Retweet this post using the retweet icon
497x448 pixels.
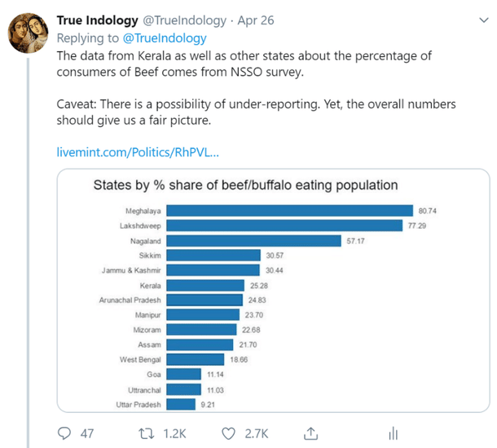150,433
